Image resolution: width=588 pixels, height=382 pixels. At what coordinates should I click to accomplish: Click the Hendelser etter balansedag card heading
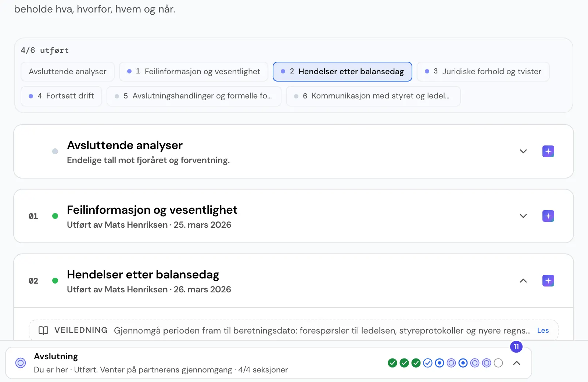coord(143,274)
